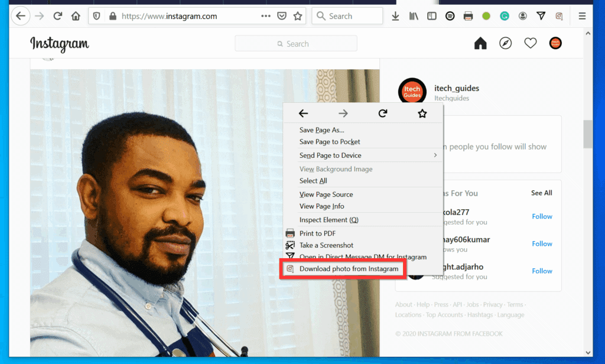Reload the page from browser toolbar
The height and width of the screenshot is (364, 605).
click(57, 16)
